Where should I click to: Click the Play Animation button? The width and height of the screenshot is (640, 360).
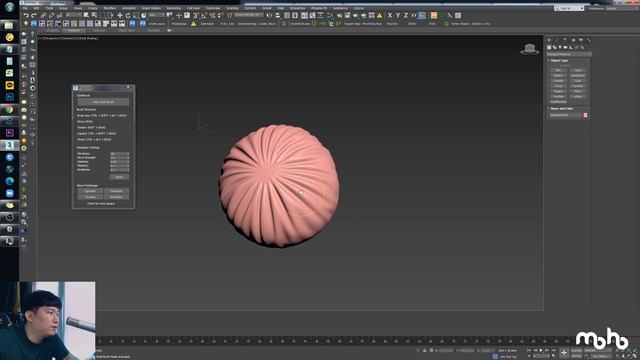(x=541, y=350)
